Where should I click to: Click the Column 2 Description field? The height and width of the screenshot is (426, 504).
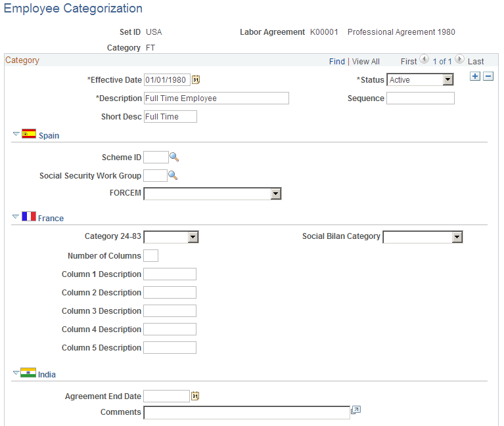coord(170,293)
